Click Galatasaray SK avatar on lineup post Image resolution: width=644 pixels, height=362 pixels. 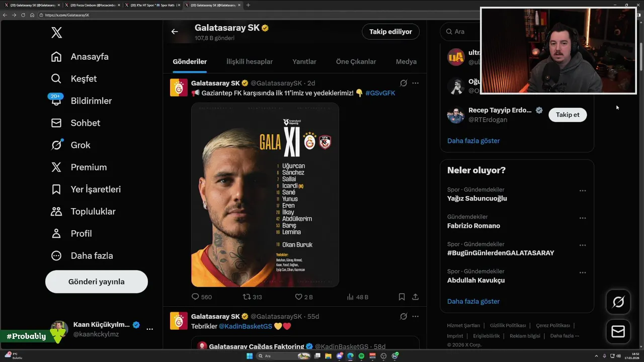[x=179, y=87]
